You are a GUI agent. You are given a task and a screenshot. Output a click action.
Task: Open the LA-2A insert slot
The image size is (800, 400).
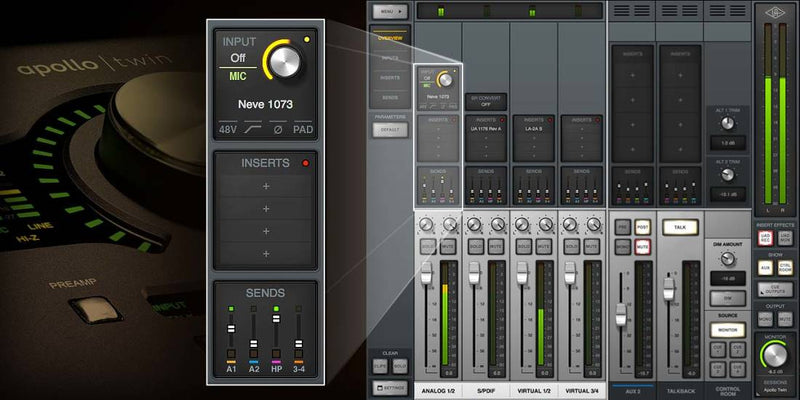click(534, 129)
